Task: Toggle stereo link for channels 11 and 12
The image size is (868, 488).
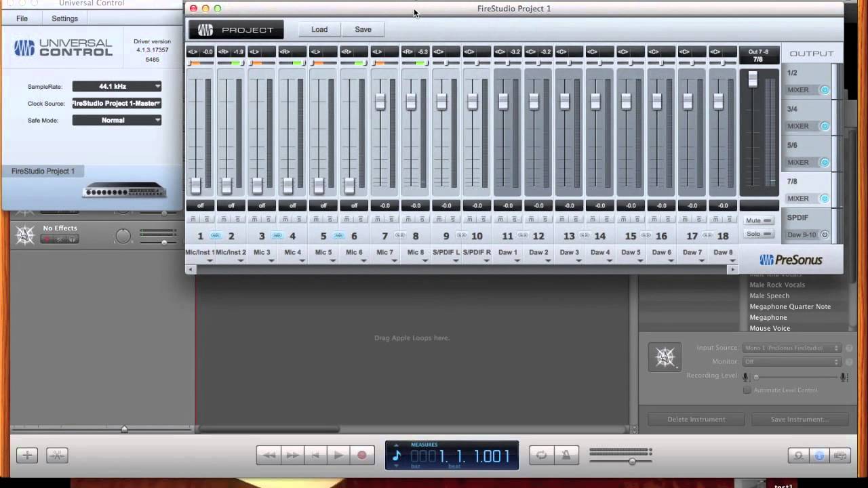Action: point(523,235)
